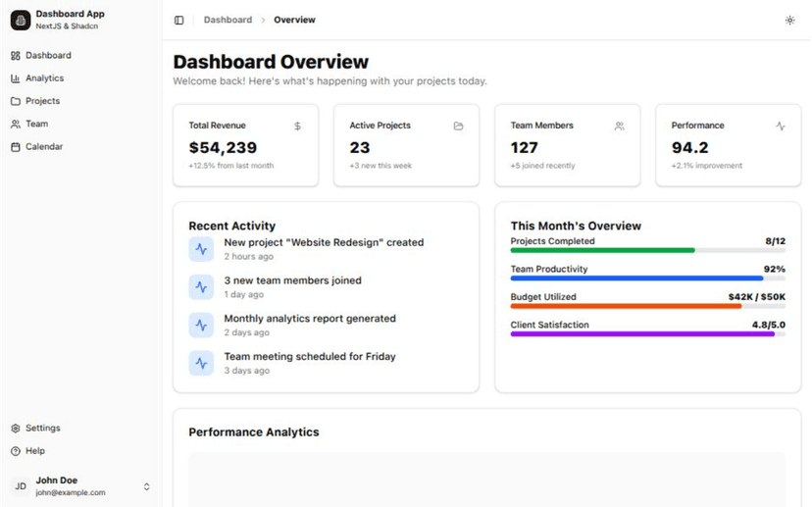Open Settings in the sidebar
The image size is (812, 507).
tap(42, 429)
